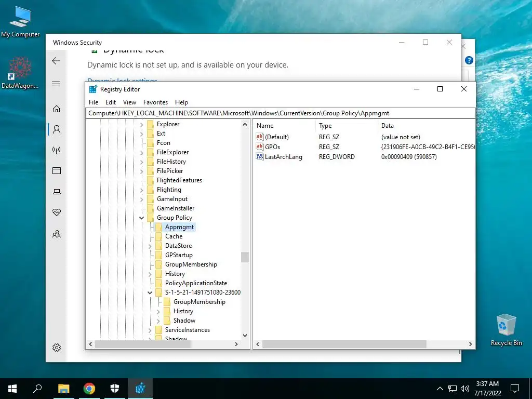
Task: Select Account protection icon in Windows Security
Action: click(x=57, y=129)
